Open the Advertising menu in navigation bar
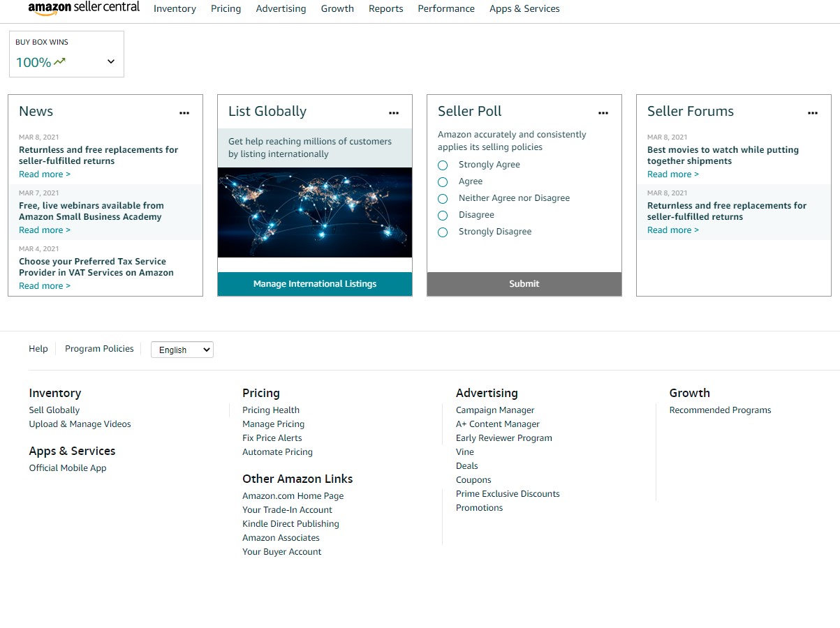Viewport: 840px width, 628px height. [x=281, y=9]
